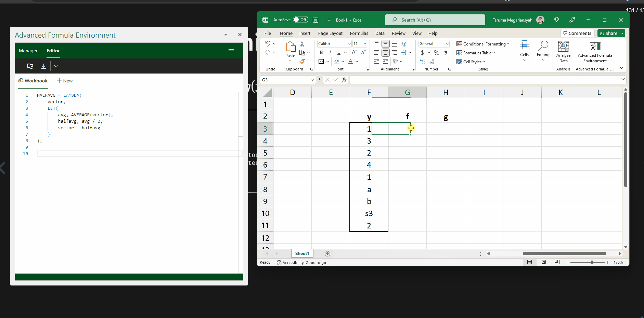Expand the Conditional Formatting menu
This screenshot has width=644, height=318.
[x=483, y=44]
